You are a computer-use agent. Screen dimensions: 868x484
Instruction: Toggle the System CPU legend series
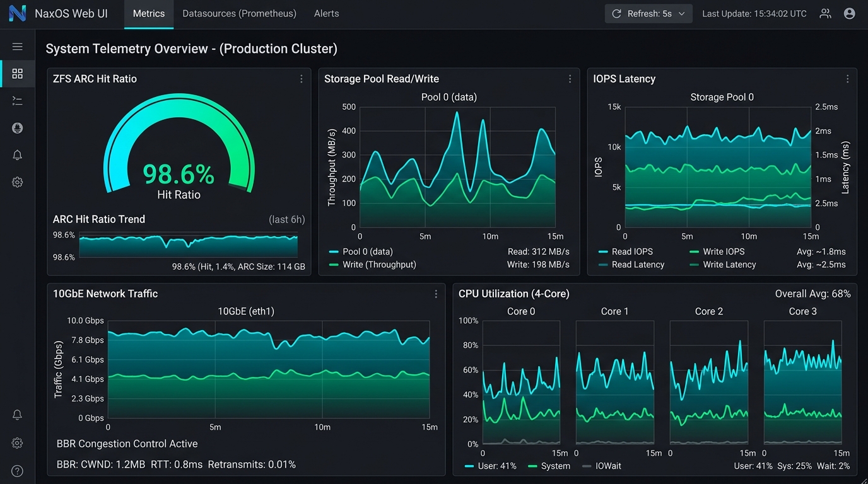549,466
